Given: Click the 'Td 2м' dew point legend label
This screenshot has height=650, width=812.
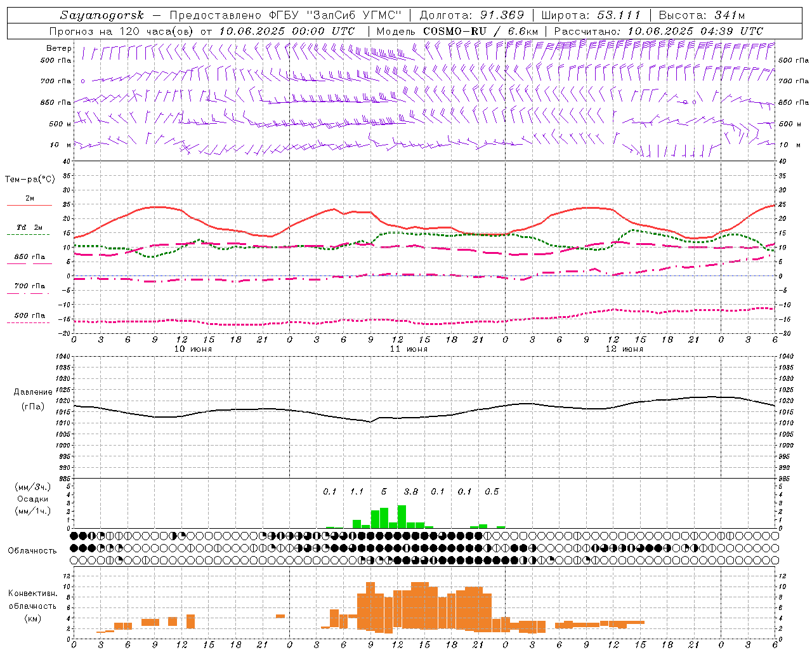Looking at the screenshot, I should point(30,227).
